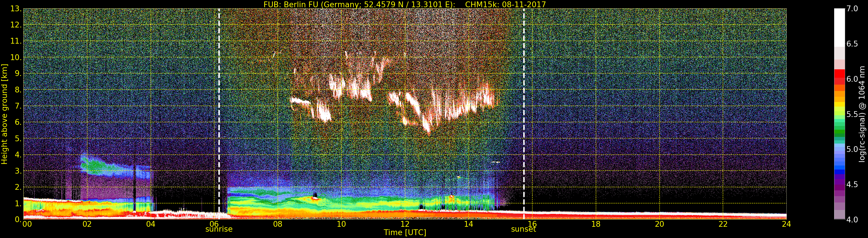Click the height axis tick '2.'

pos(18,187)
